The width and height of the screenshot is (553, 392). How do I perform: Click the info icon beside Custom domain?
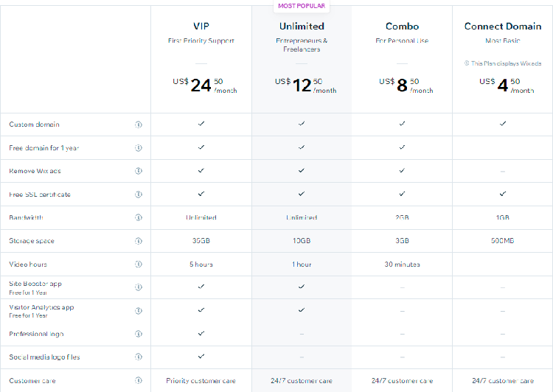(x=139, y=125)
